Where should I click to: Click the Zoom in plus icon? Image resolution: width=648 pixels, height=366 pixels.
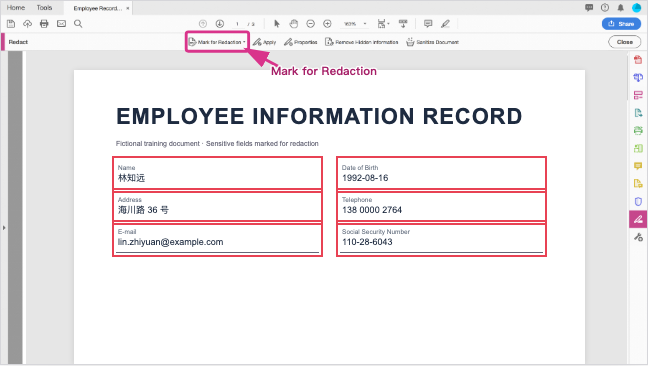(327, 24)
